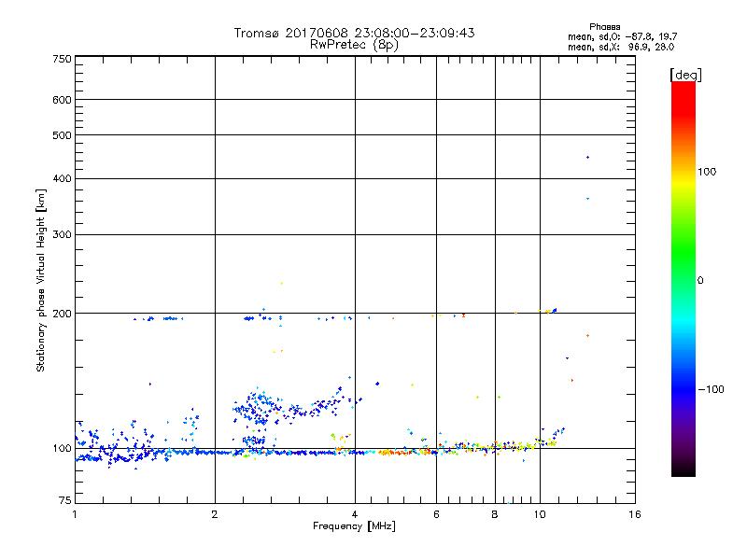Image resolution: width=747 pixels, height=560 pixels.
Task: Pick the green colorbar region beside the 0 tick
Action: tap(683, 279)
